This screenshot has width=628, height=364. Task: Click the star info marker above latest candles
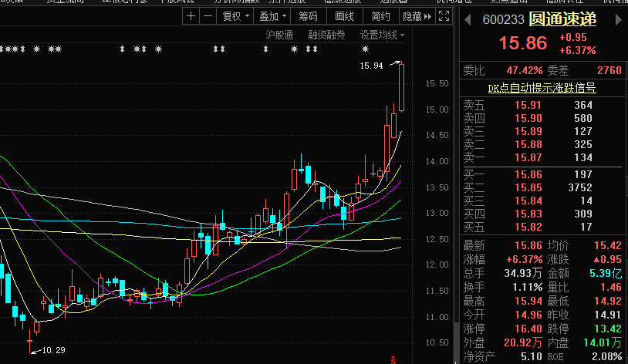(x=365, y=49)
